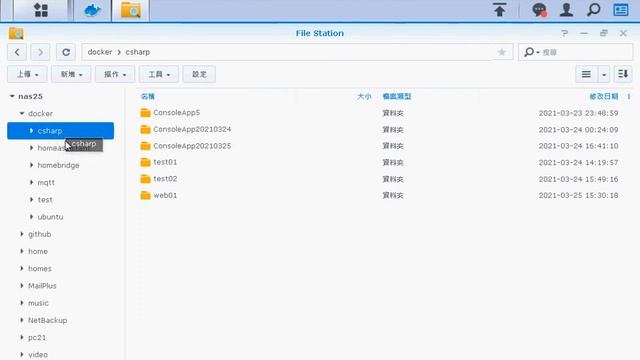This screenshot has height=360, width=640.
Task: Click the web01 folder name
Action: coord(165,195)
